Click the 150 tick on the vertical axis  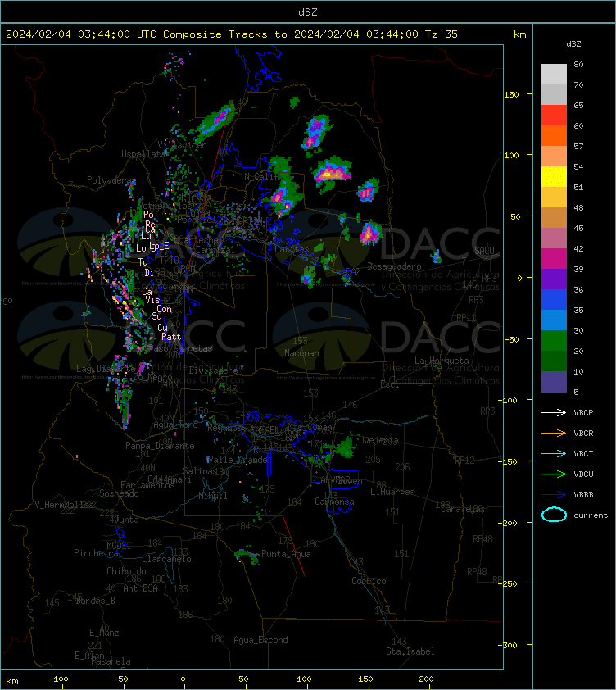[x=511, y=94]
